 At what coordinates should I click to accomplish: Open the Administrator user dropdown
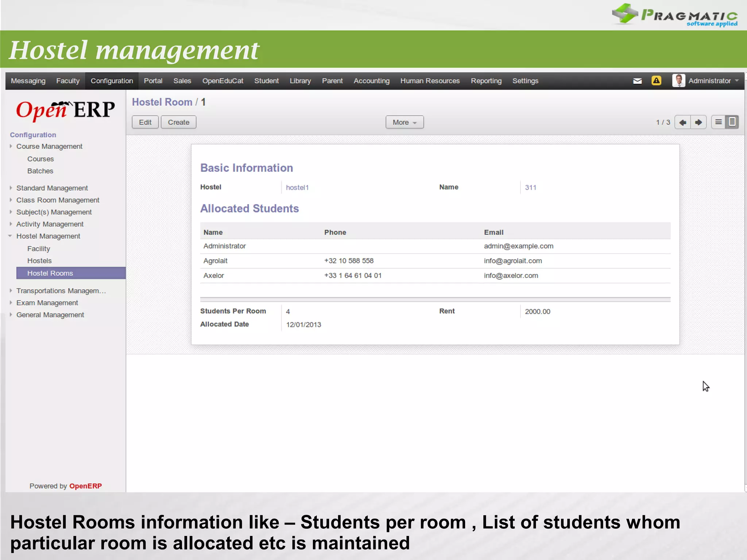pyautogui.click(x=713, y=81)
